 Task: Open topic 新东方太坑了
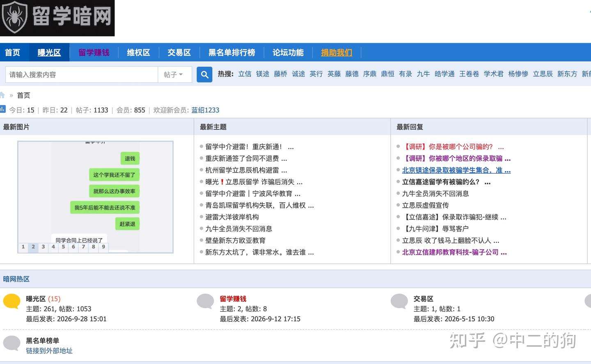(259, 252)
